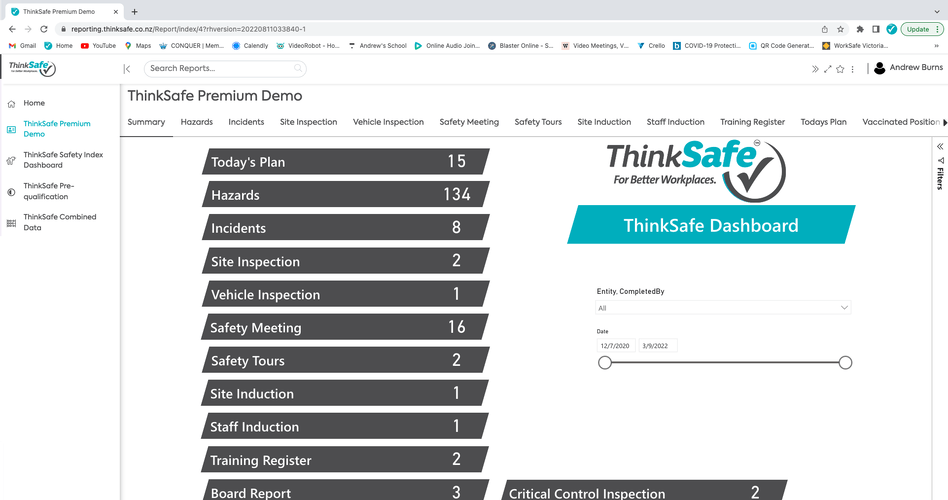The image size is (948, 500).
Task: Click the right date slider handle
Action: click(845, 363)
